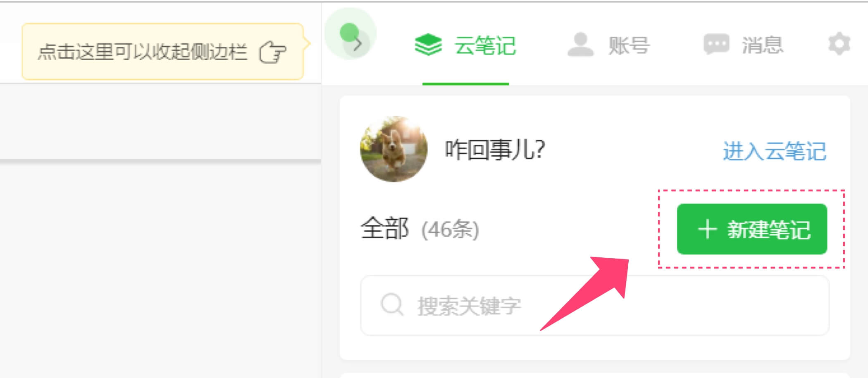
Task: Click the plus icon on 新建笔记
Action: (707, 229)
